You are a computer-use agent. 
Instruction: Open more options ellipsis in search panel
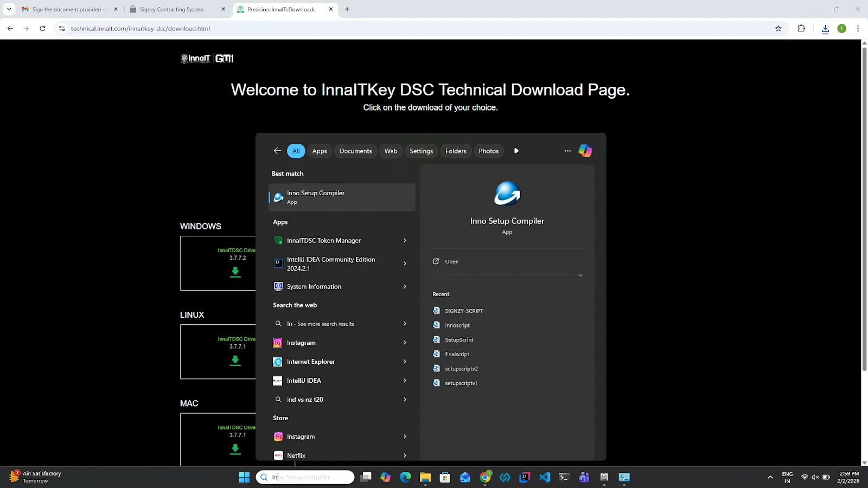(567, 151)
